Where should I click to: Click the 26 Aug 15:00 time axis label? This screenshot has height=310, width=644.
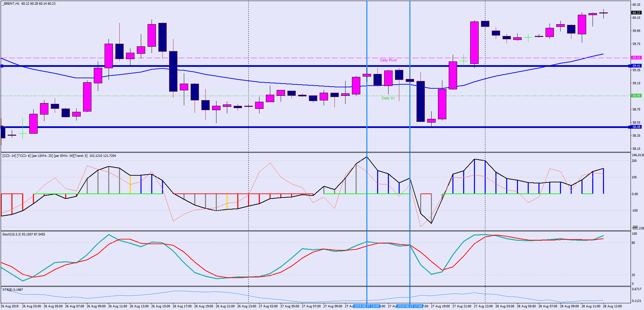161,306
